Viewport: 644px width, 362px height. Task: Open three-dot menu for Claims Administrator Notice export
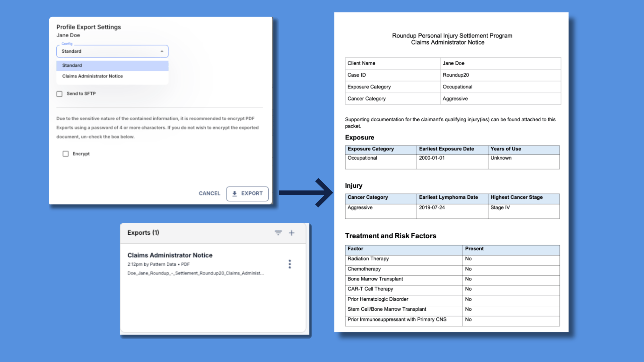click(290, 264)
